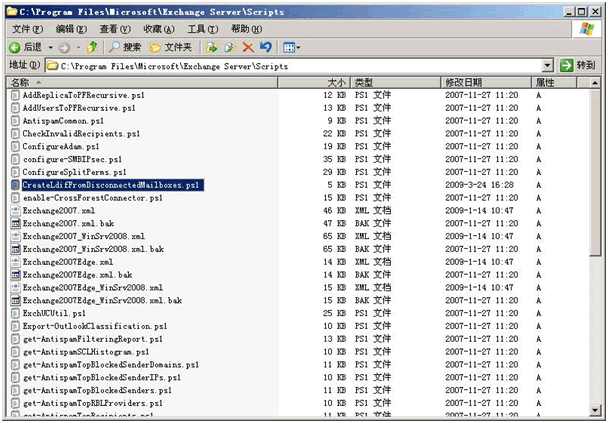Viewport: 608px width, 423px height.
Task: Click the blue Undo arrow icon
Action: pos(266,47)
